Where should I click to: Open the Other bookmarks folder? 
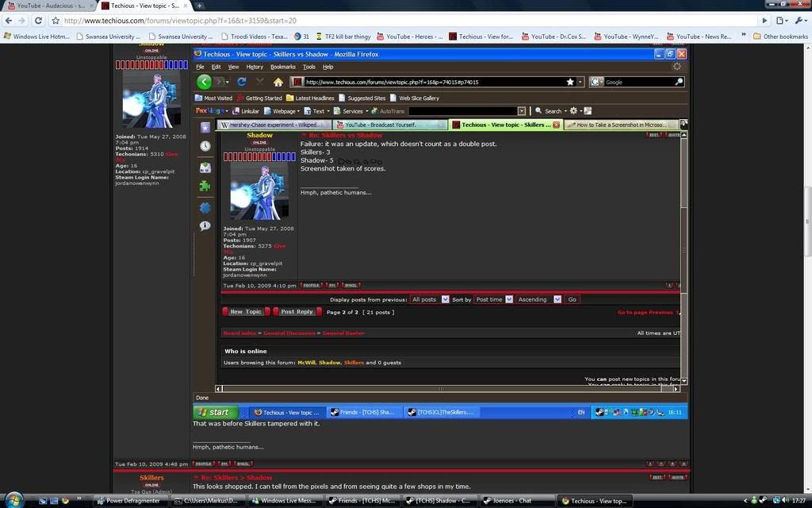pos(780,37)
